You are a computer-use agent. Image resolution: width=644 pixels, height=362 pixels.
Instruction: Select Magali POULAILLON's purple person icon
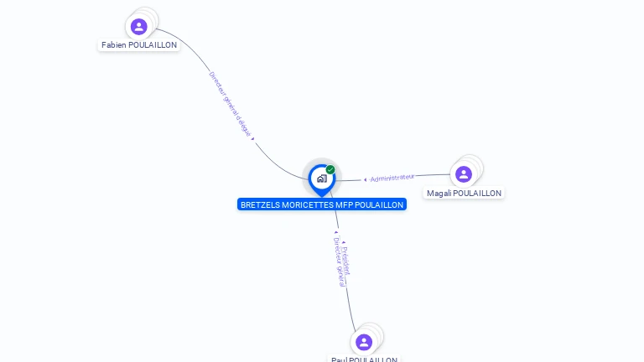(463, 174)
